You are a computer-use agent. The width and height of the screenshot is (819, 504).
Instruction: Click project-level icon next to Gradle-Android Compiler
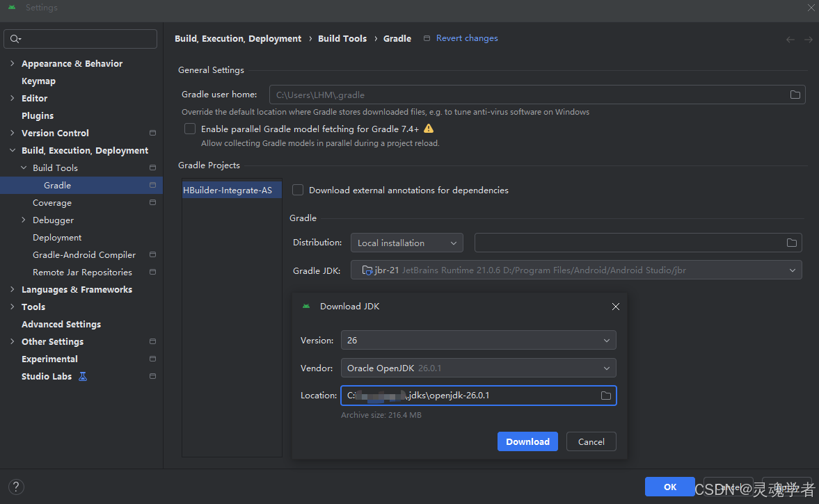152,254
